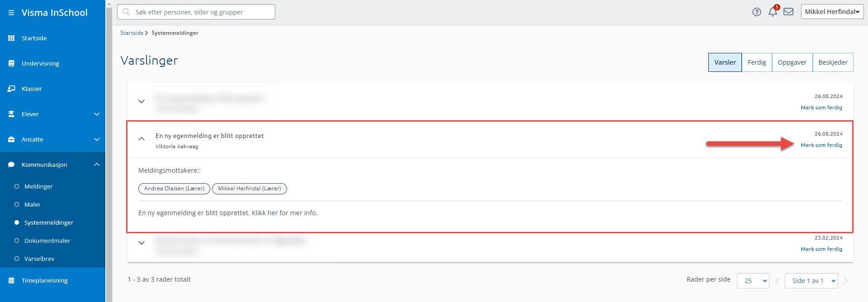This screenshot has height=302, width=868.
Task: Click the Timeplanvisning calendar icon
Action: click(x=11, y=280)
